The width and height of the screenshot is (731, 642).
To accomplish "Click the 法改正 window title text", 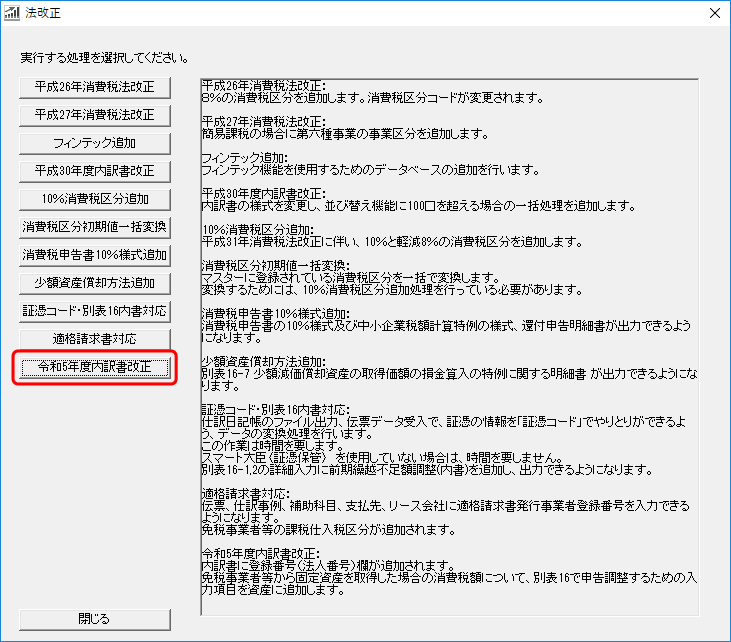I will pos(41,13).
